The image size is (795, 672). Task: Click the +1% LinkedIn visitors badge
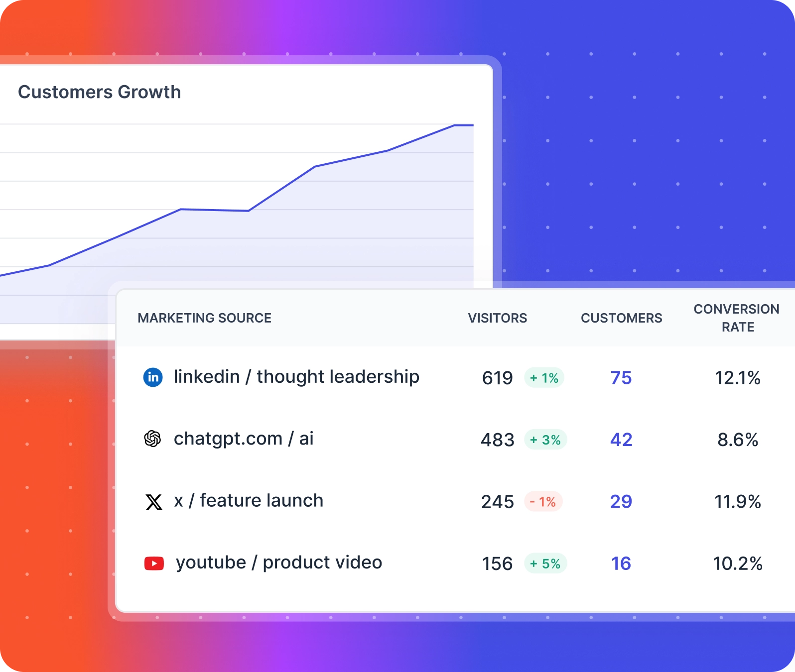coord(544,378)
